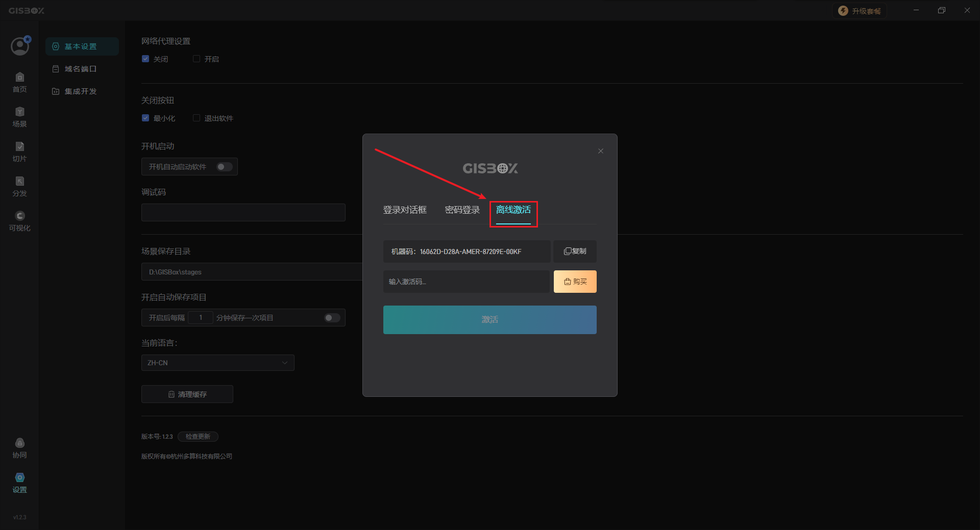The image size is (980, 530).
Task: Close the GISBox login dialog
Action: coord(601,151)
